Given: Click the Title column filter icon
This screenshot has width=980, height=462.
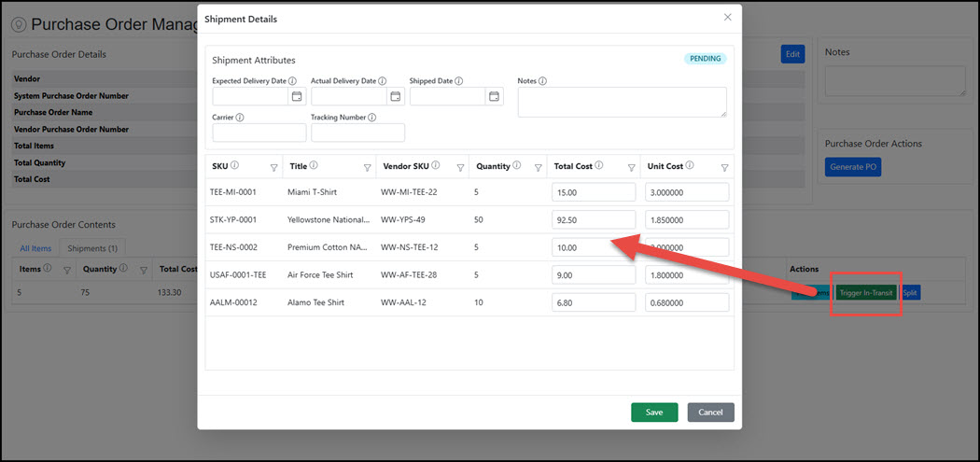Looking at the screenshot, I should [367, 168].
